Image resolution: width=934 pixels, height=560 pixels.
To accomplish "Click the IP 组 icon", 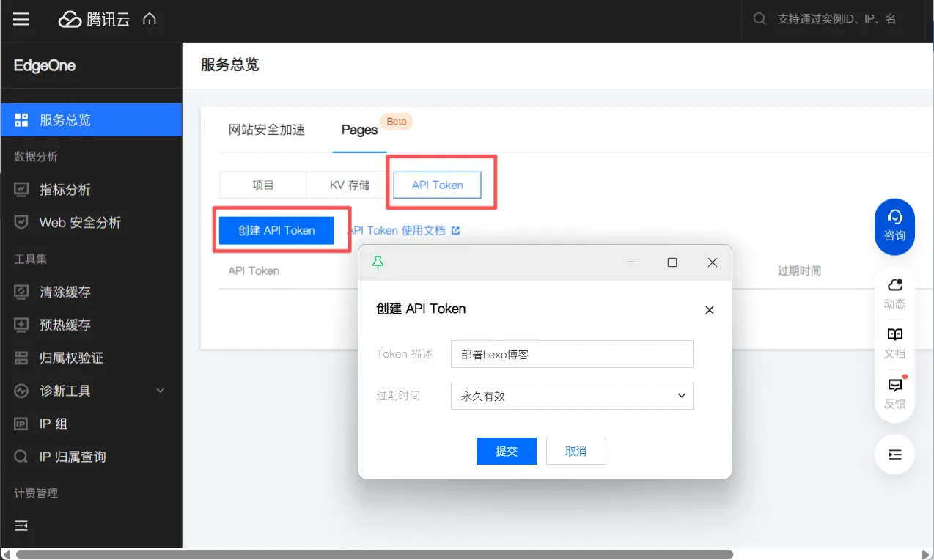I will click(21, 424).
